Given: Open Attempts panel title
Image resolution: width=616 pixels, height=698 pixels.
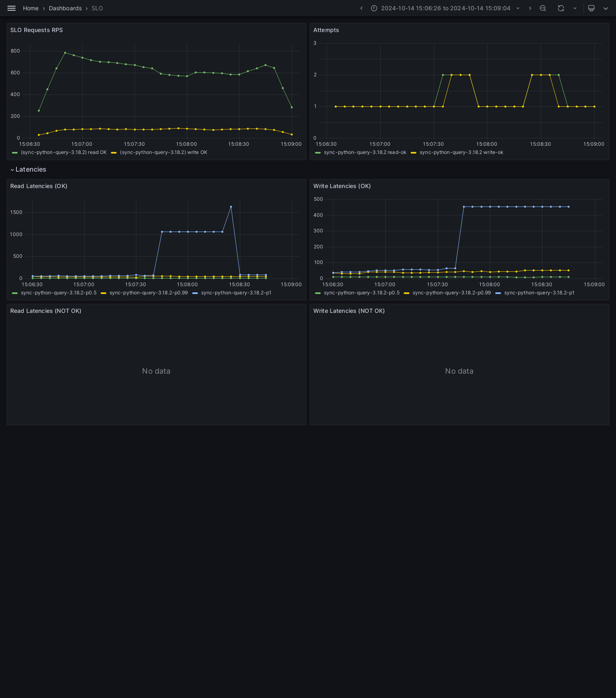Looking at the screenshot, I should pyautogui.click(x=326, y=30).
